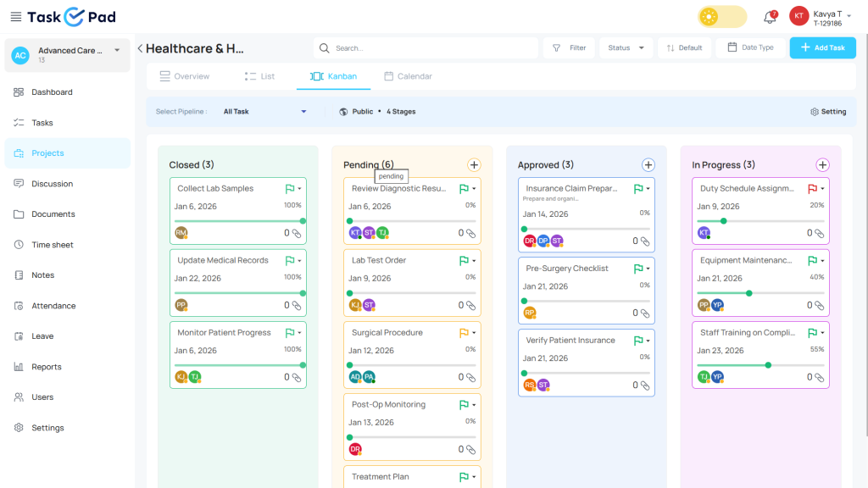Expand the Advanced Care workspace selector

coord(117,51)
